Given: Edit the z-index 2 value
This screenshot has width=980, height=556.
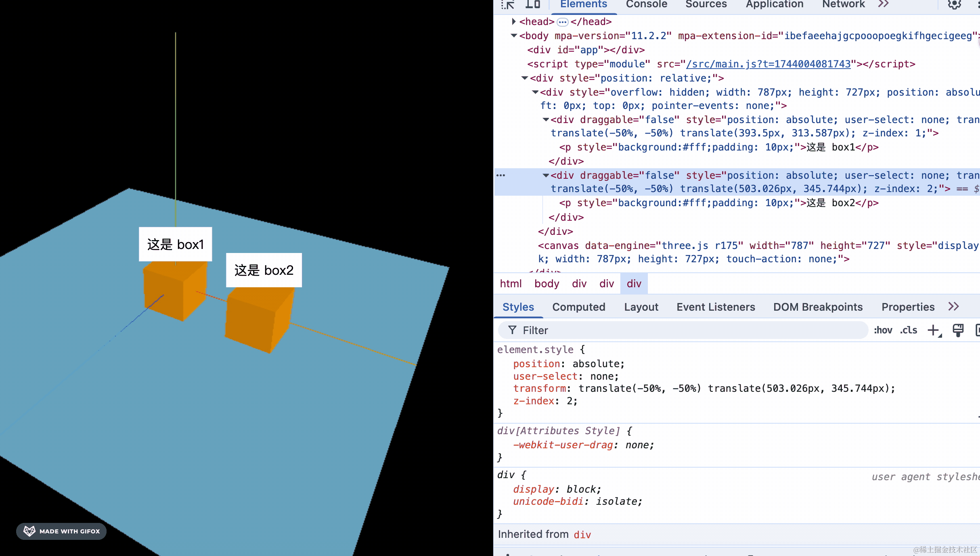Looking at the screenshot, I should 570,401.
